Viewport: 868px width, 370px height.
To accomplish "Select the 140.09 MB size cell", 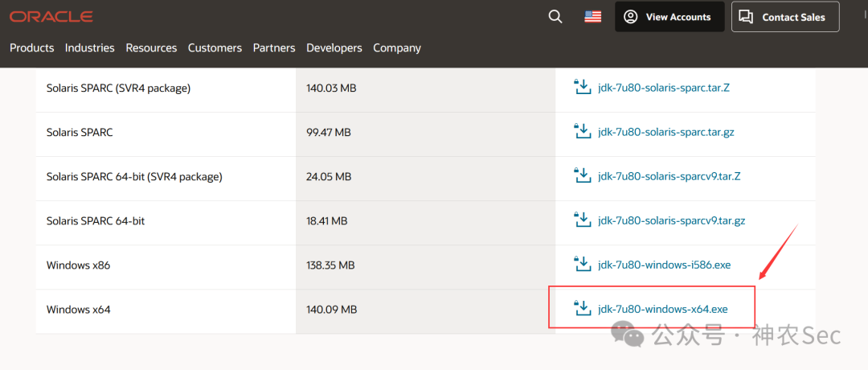I will tap(426, 311).
